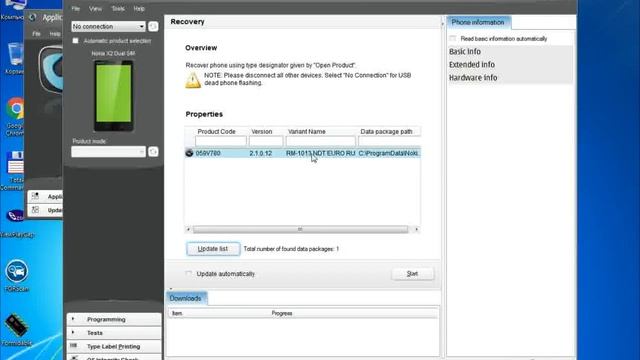This screenshot has height=360, width=640.
Task: Click the Nokia X2 Dual SIM phone image
Action: click(x=113, y=96)
